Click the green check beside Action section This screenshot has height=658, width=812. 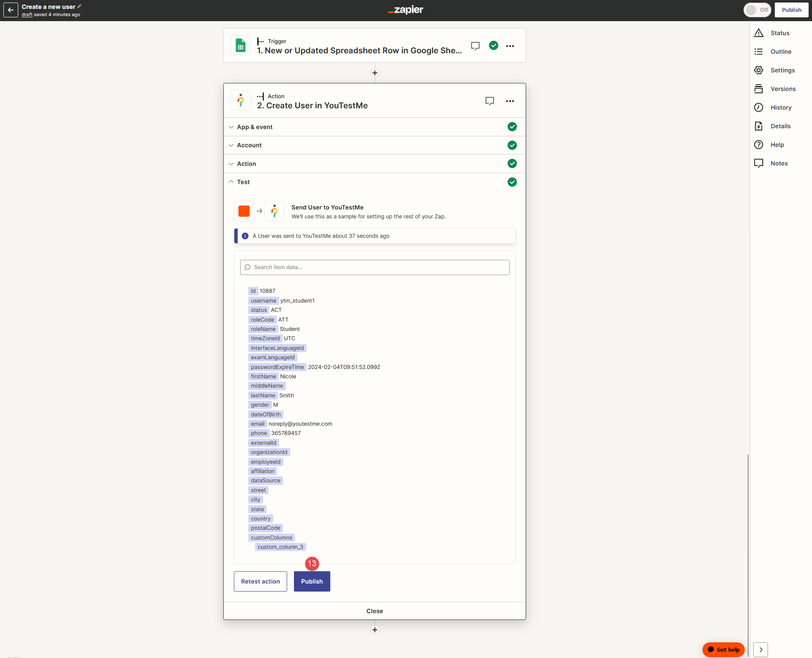[x=512, y=163]
